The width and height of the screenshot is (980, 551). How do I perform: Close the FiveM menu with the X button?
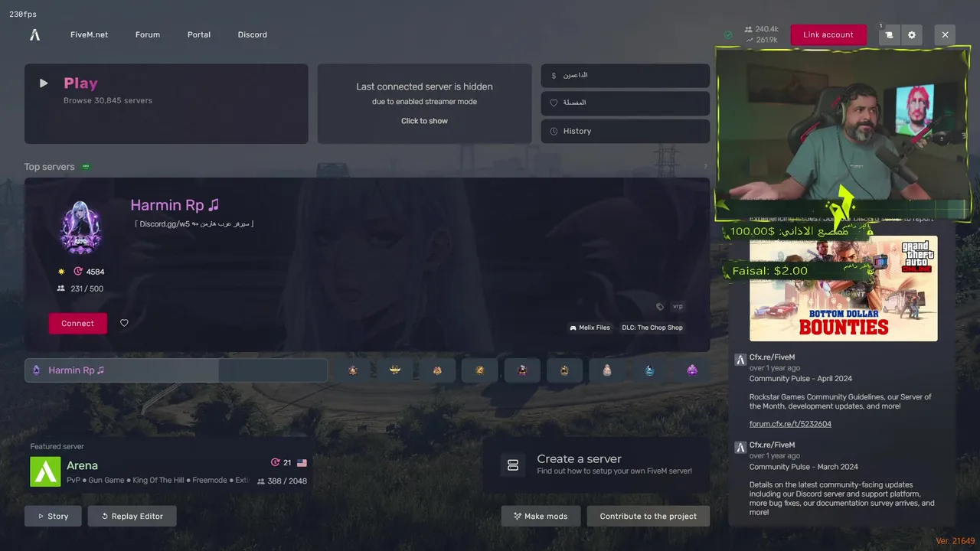pos(945,34)
